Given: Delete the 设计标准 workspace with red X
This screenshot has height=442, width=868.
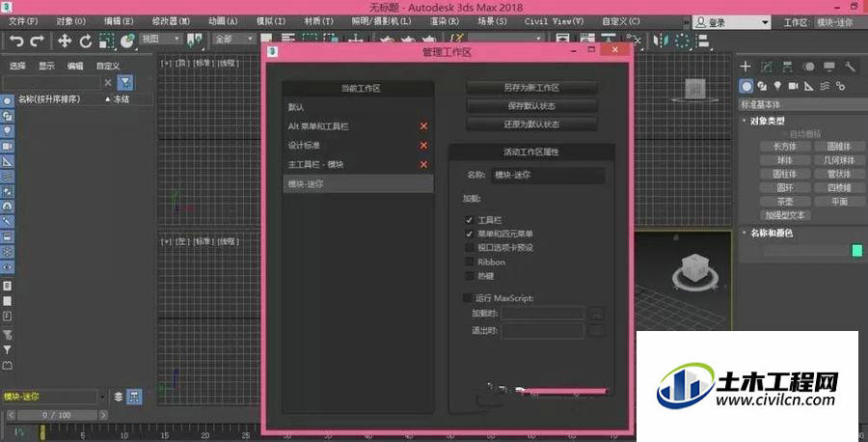Looking at the screenshot, I should [423, 145].
